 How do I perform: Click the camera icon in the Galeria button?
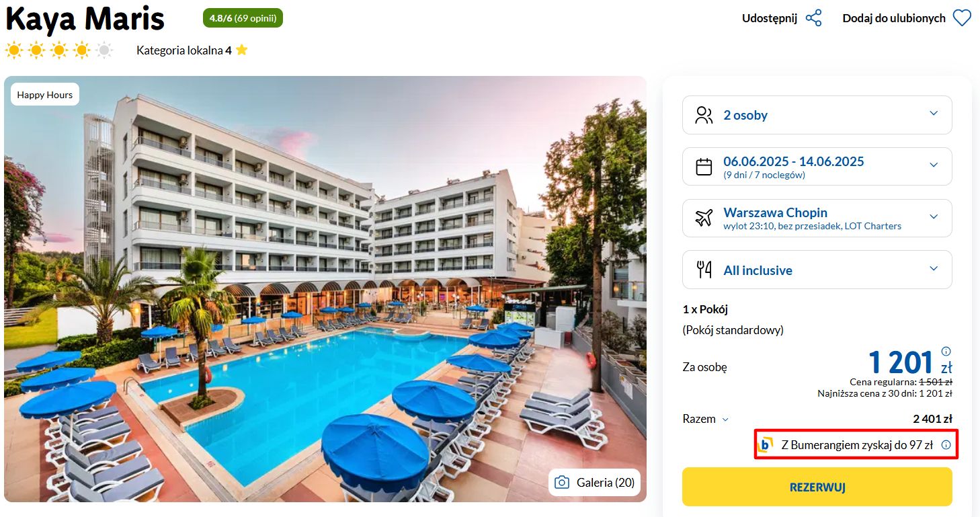(x=562, y=482)
